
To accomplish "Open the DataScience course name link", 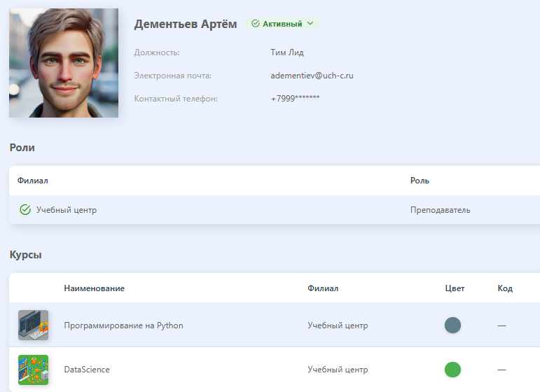I will coord(87,370).
